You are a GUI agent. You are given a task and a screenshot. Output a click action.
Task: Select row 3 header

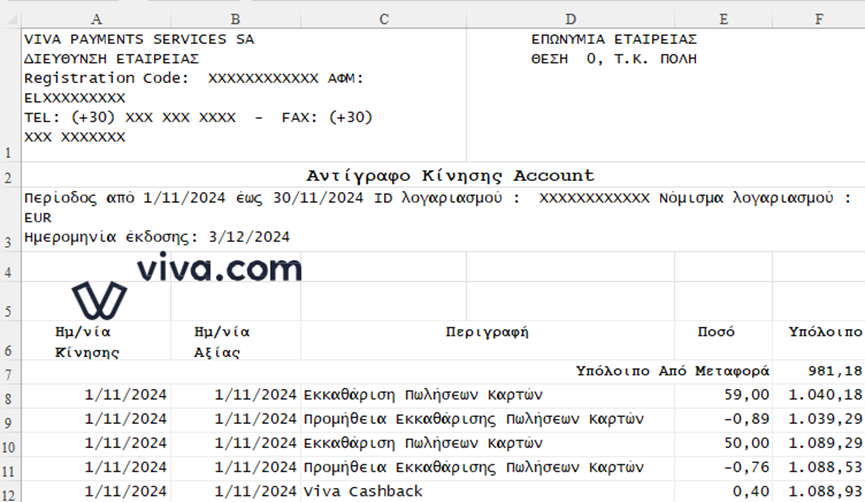tap(10, 220)
